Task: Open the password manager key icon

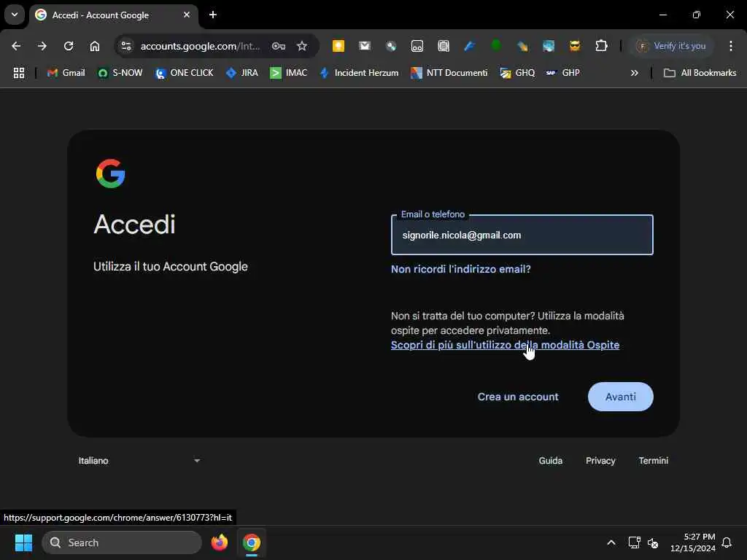Action: (x=279, y=46)
